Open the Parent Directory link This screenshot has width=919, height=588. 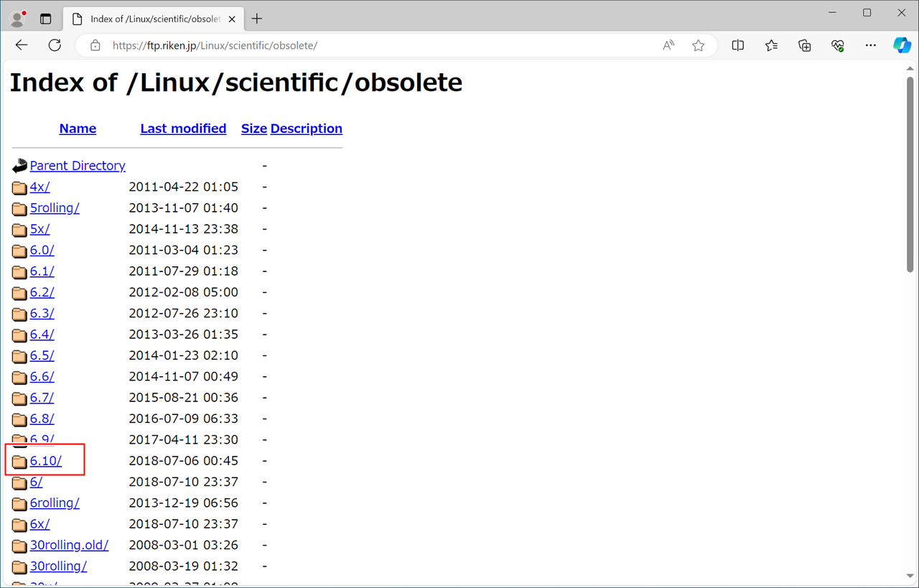coord(78,166)
